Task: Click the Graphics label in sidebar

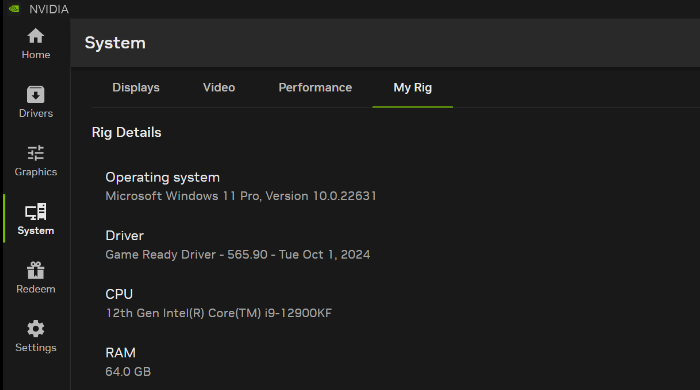Action: tap(36, 172)
